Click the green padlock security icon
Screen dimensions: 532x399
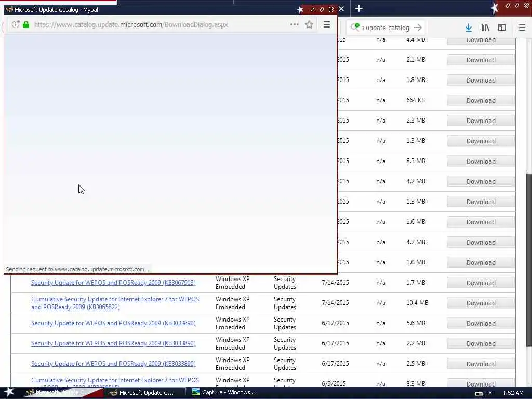[x=26, y=25]
